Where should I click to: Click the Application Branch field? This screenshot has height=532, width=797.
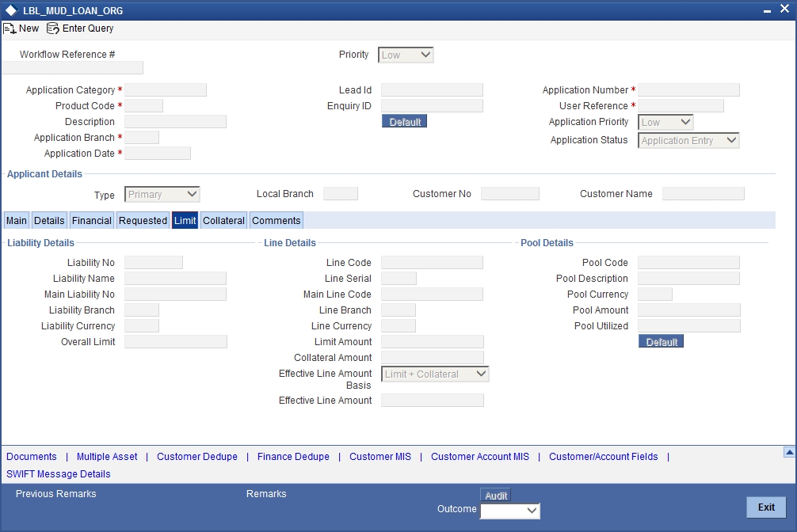142,137
